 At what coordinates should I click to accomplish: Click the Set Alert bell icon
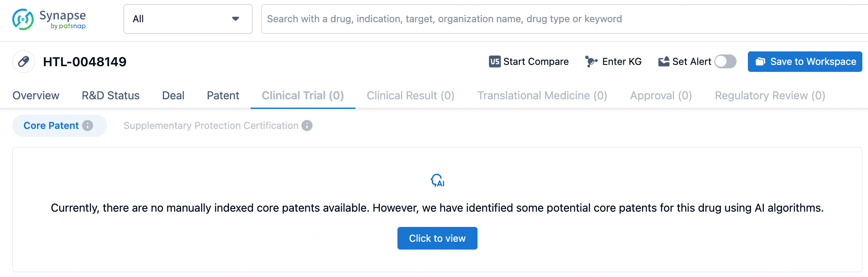tap(664, 62)
